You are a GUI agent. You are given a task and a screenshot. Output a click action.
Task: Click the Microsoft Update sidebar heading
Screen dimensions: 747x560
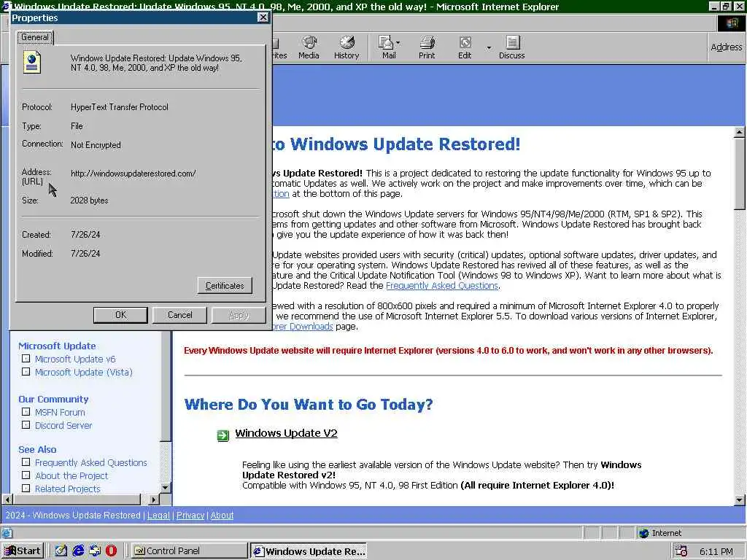(57, 346)
